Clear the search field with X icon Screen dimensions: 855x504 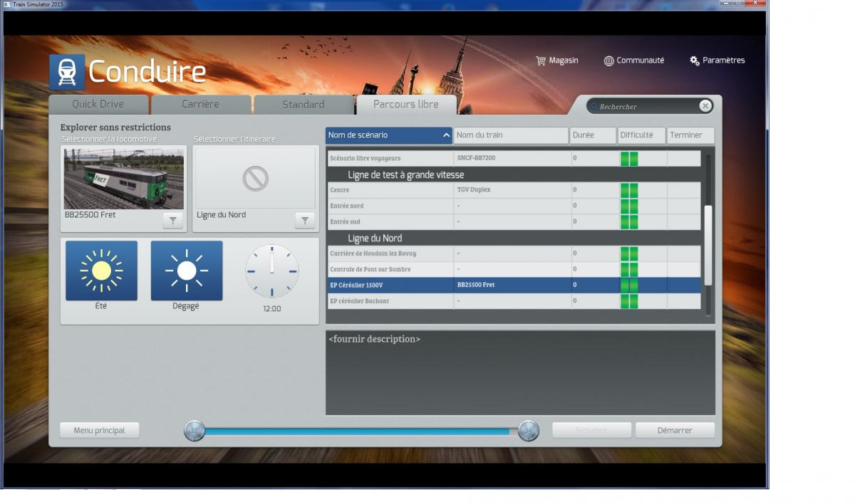point(705,106)
